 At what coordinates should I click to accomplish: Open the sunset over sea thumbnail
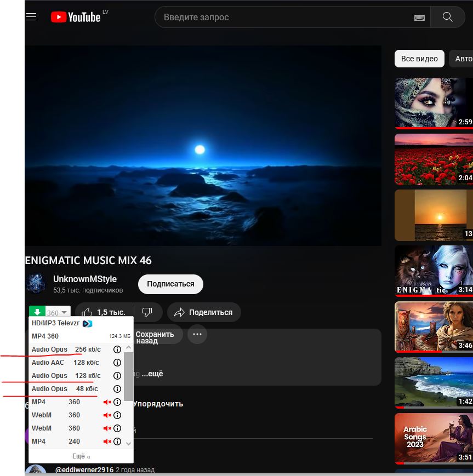coord(434,215)
